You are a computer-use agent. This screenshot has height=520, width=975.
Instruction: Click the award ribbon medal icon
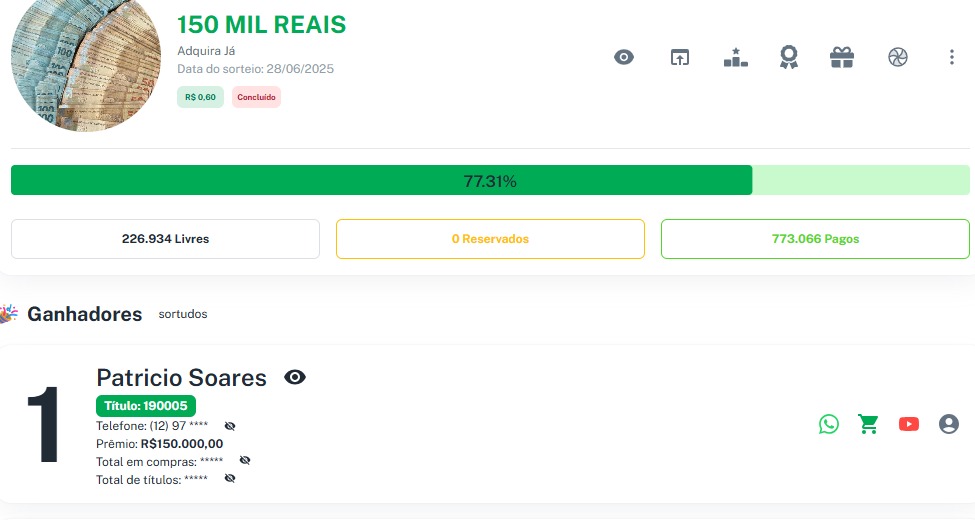pyautogui.click(x=789, y=57)
